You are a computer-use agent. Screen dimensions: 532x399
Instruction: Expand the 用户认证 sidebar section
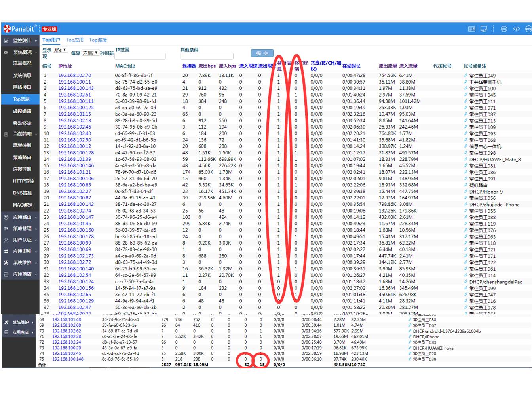(x=36, y=240)
